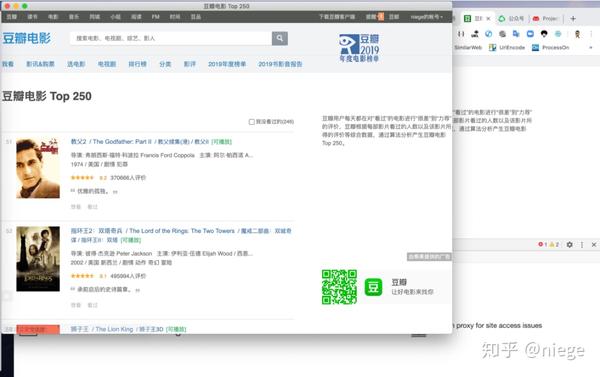Screen dimensions: 600x377
Task: Click the 豆瓣电影 site logo
Action: click(x=26, y=38)
